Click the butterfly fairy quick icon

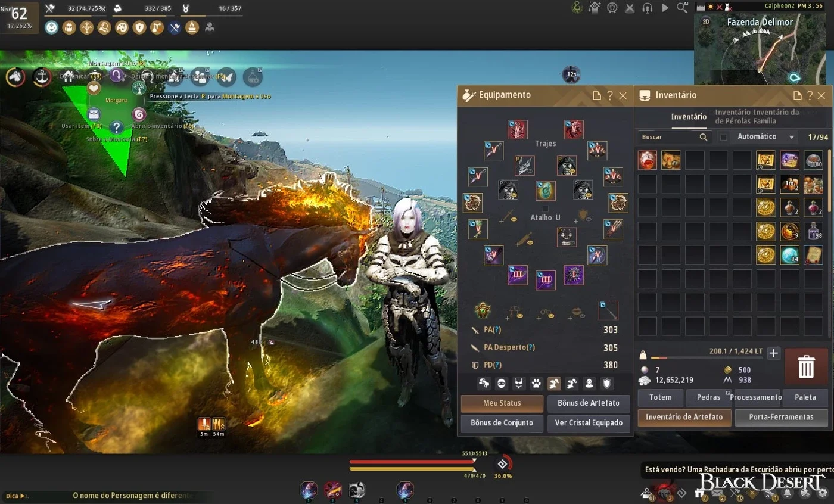coord(226,77)
